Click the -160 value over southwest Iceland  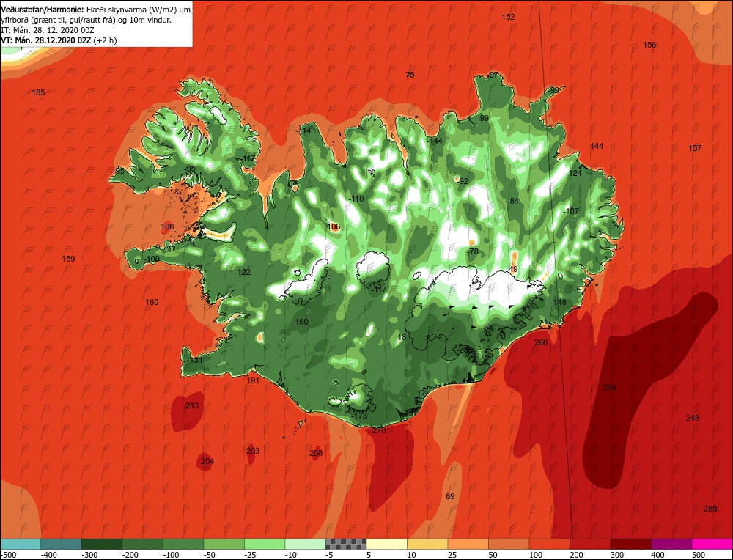(x=300, y=322)
